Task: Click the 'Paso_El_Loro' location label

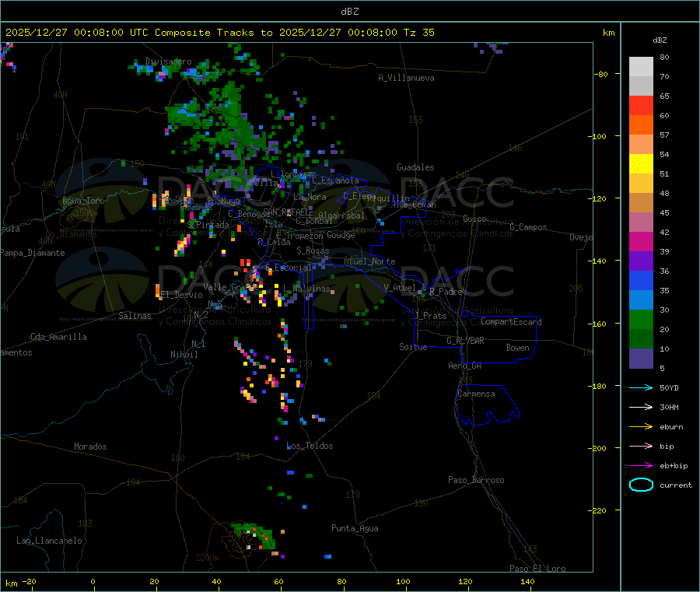Action: [537, 569]
